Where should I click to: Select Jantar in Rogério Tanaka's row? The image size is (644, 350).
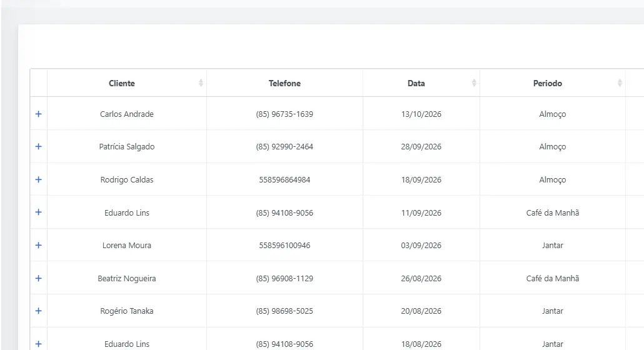[x=553, y=311]
